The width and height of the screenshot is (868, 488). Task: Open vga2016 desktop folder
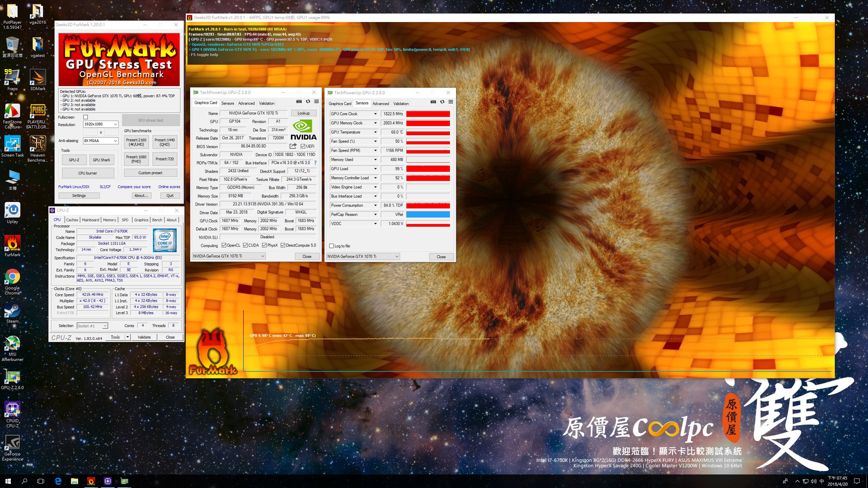tap(38, 14)
